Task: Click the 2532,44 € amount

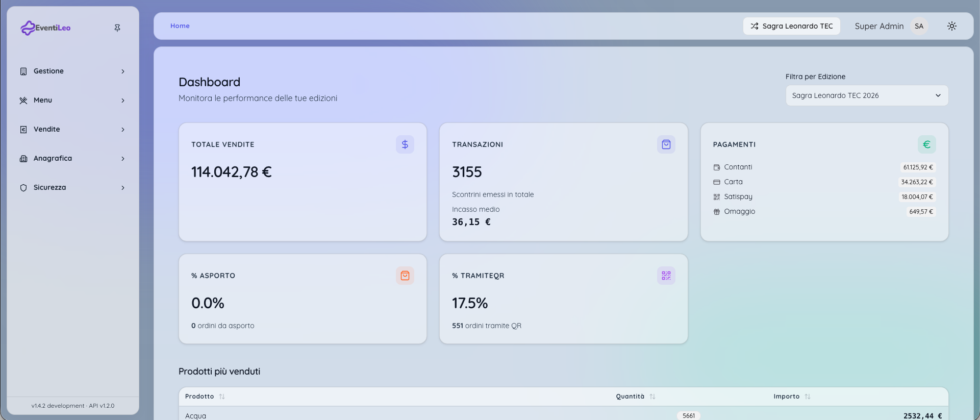Action: [922, 416]
